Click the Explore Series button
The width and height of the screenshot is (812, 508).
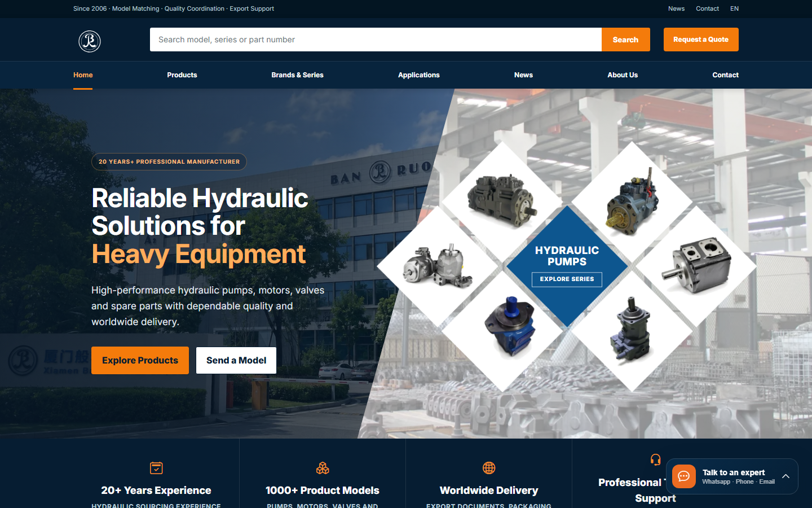tap(567, 279)
